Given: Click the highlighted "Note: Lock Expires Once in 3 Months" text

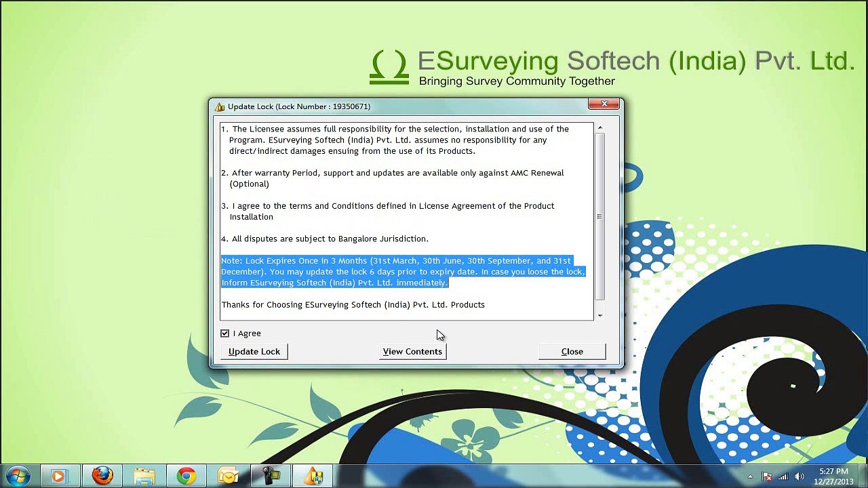Looking at the screenshot, I should tap(403, 272).
